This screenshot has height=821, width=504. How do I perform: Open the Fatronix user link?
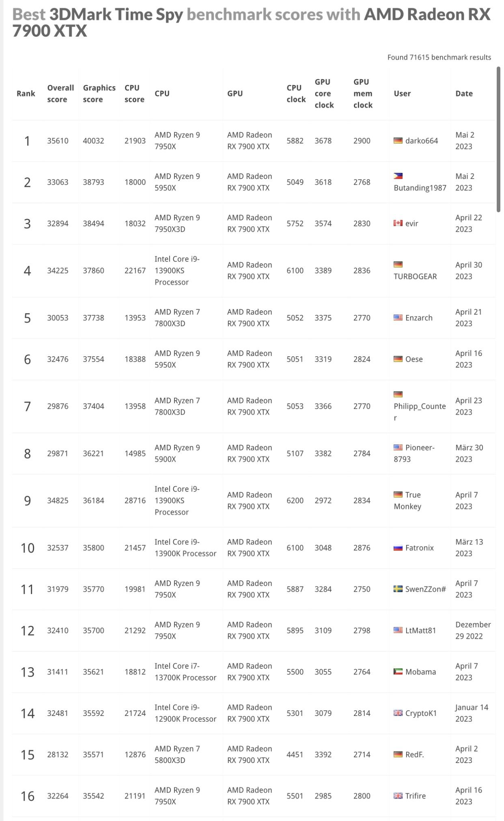click(420, 548)
